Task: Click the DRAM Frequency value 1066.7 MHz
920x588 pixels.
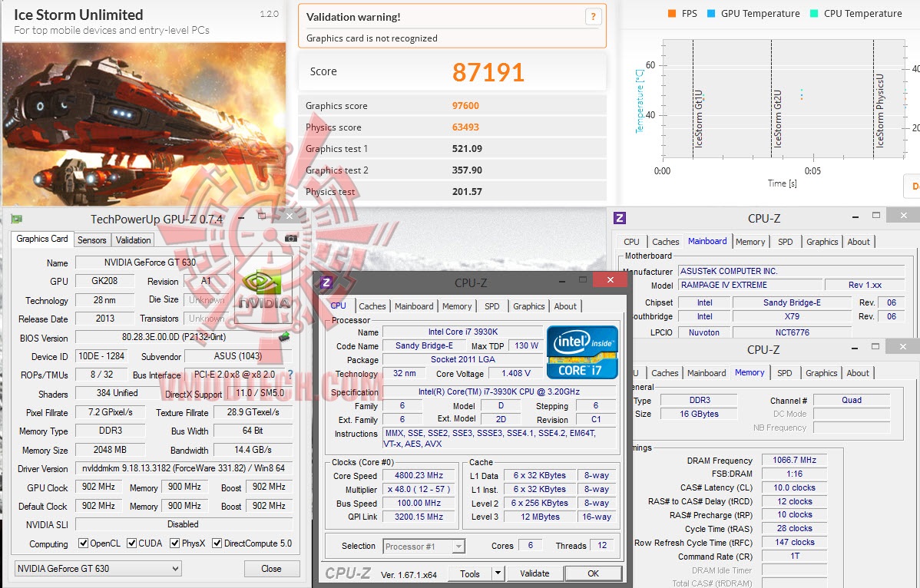Action: (x=794, y=461)
